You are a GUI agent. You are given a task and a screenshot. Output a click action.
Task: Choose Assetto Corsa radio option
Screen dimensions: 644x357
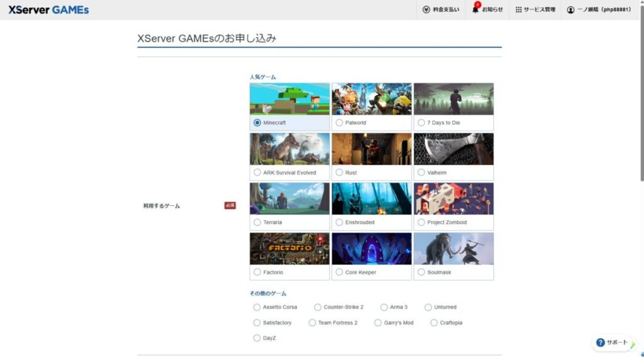257,307
